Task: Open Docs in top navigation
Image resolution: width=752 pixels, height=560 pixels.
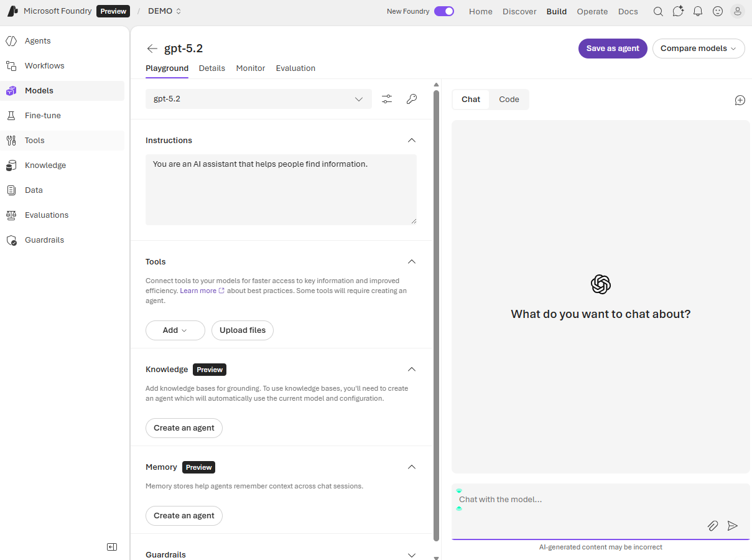Action: [628, 11]
